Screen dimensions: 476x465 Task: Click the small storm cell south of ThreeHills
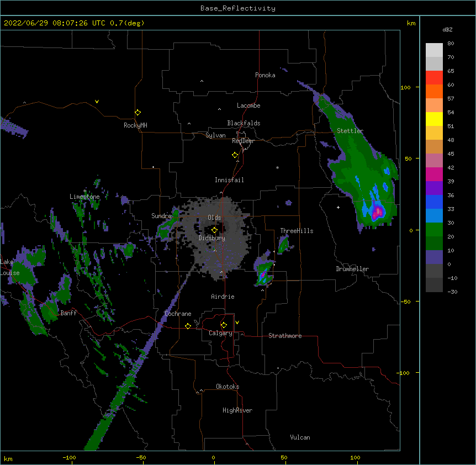(x=264, y=273)
